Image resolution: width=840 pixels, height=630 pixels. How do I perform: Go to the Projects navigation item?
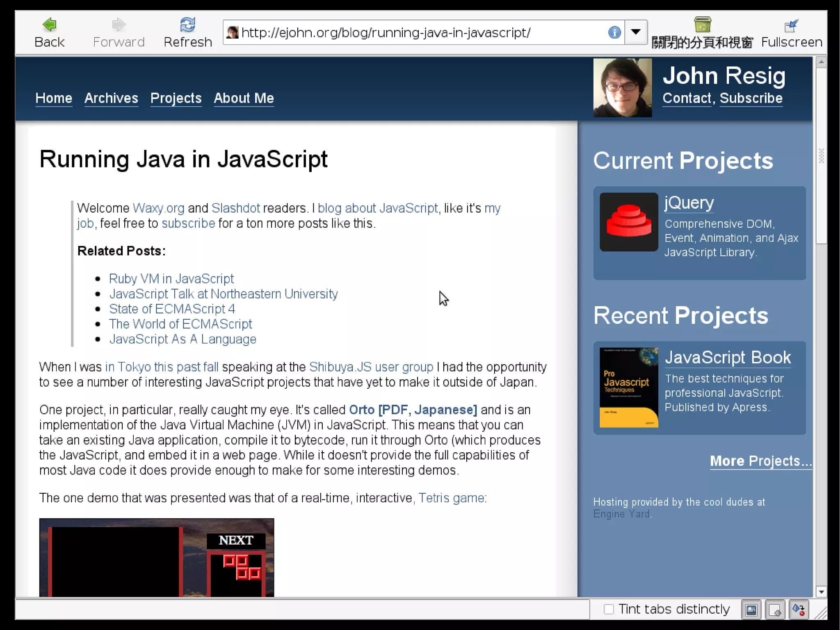point(176,98)
